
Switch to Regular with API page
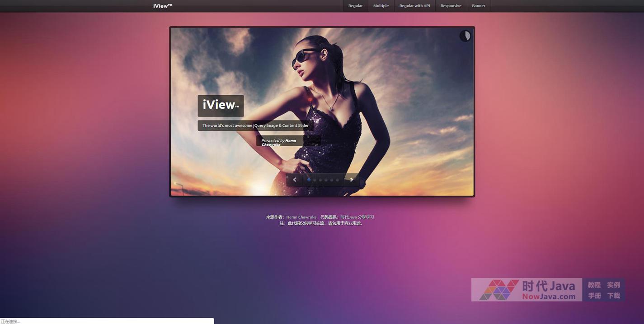414,6
